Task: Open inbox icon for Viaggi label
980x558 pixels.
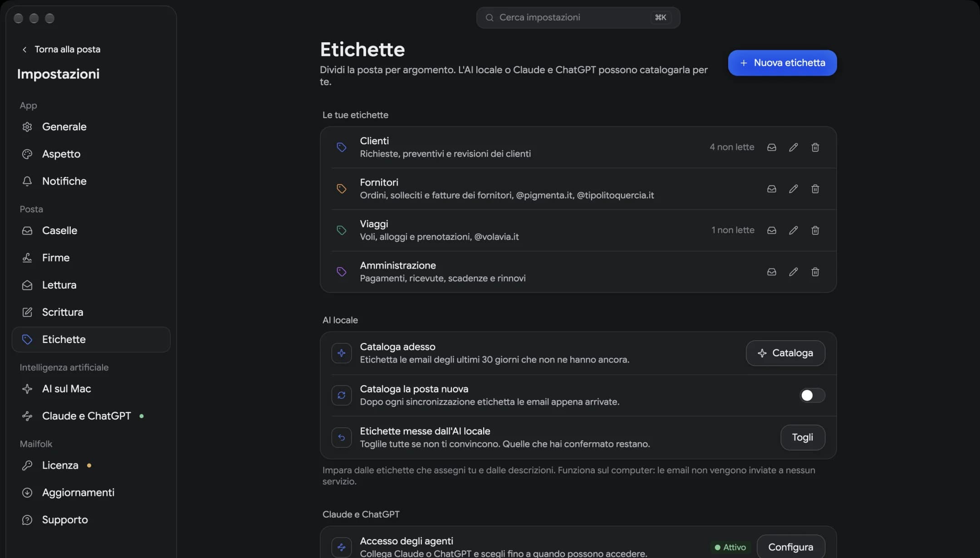Action: coord(771,230)
